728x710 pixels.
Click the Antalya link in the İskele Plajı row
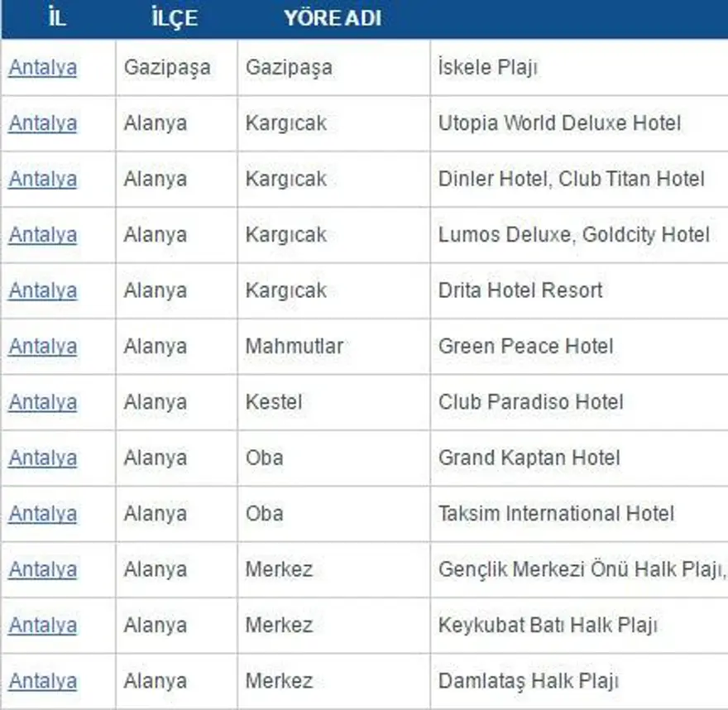pyautogui.click(x=42, y=67)
